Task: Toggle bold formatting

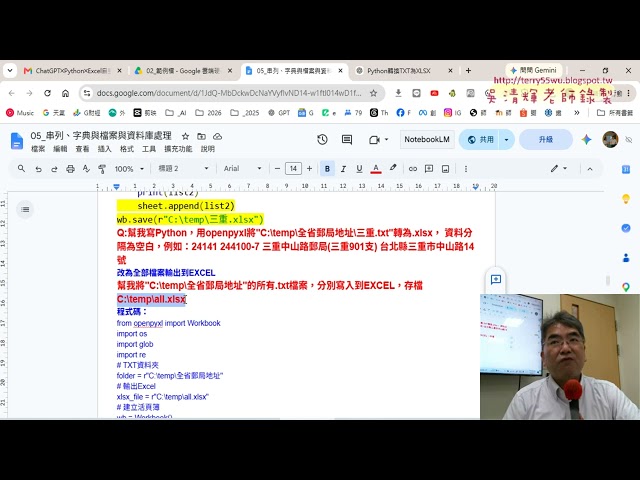Action: 327,169
